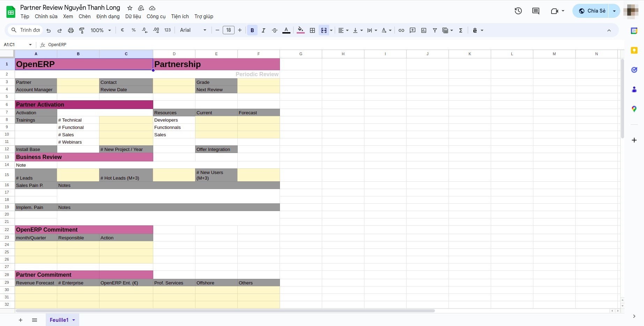Click the undo icon
644x326 pixels.
(49, 30)
